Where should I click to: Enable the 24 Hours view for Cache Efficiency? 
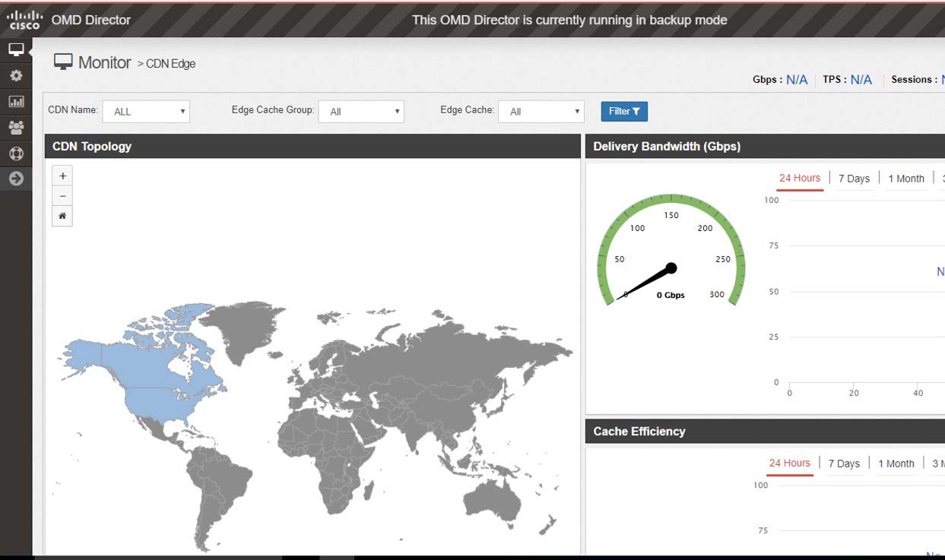790,463
